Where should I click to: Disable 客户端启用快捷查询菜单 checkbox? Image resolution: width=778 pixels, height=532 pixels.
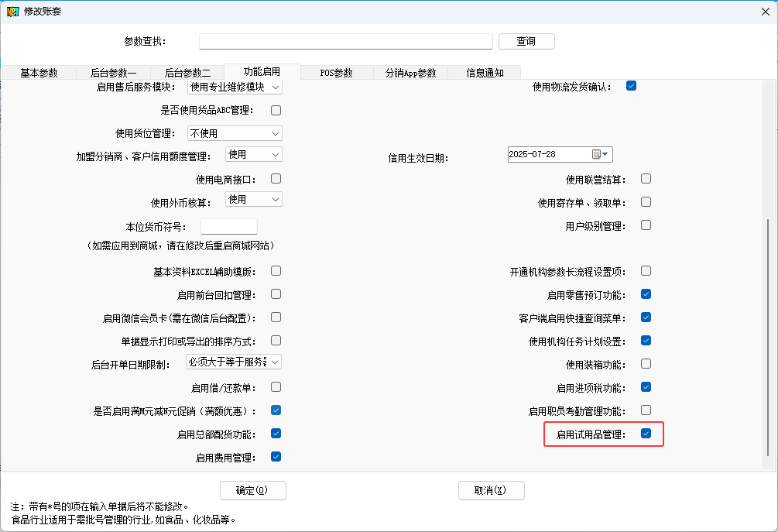click(x=646, y=317)
